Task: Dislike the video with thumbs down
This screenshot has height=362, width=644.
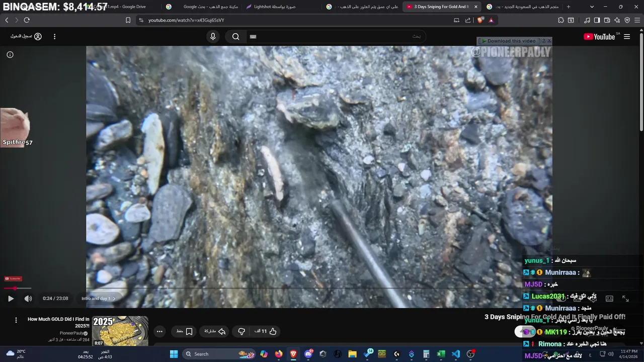Action: tap(242, 331)
